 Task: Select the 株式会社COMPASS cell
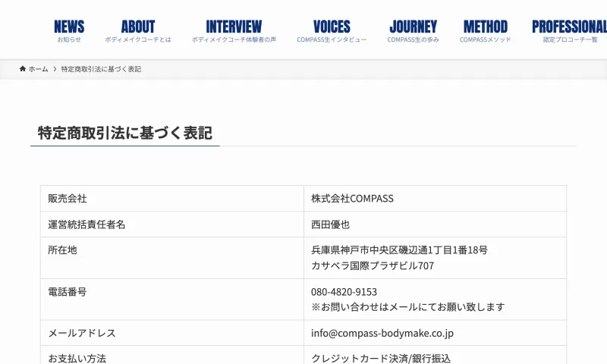coord(435,199)
